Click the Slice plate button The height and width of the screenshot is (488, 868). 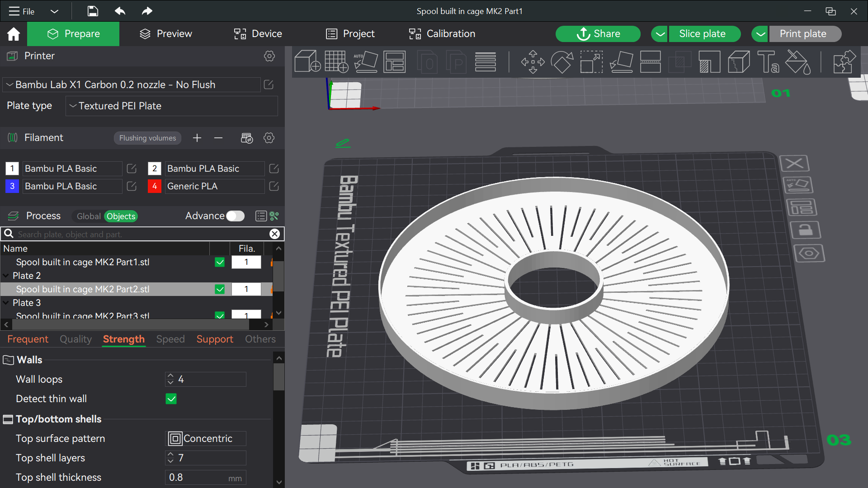(x=702, y=34)
